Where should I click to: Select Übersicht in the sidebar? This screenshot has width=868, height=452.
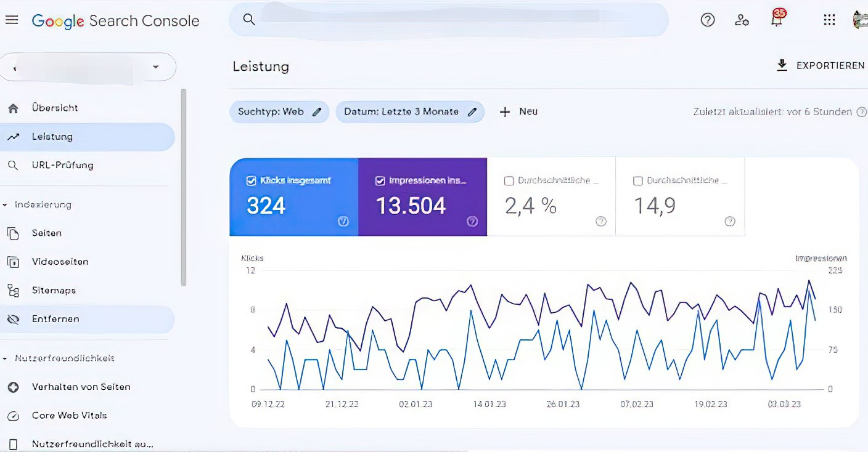click(x=55, y=107)
